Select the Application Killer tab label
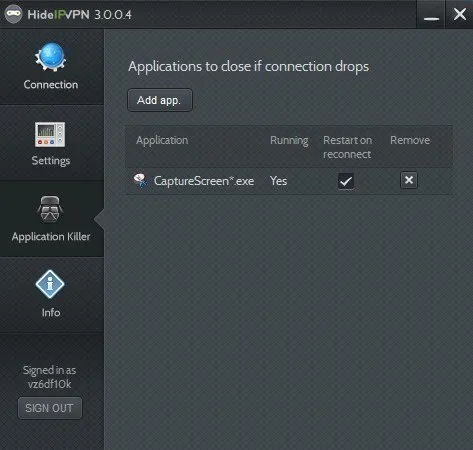Viewport: 473px width, 450px height. coord(51,237)
